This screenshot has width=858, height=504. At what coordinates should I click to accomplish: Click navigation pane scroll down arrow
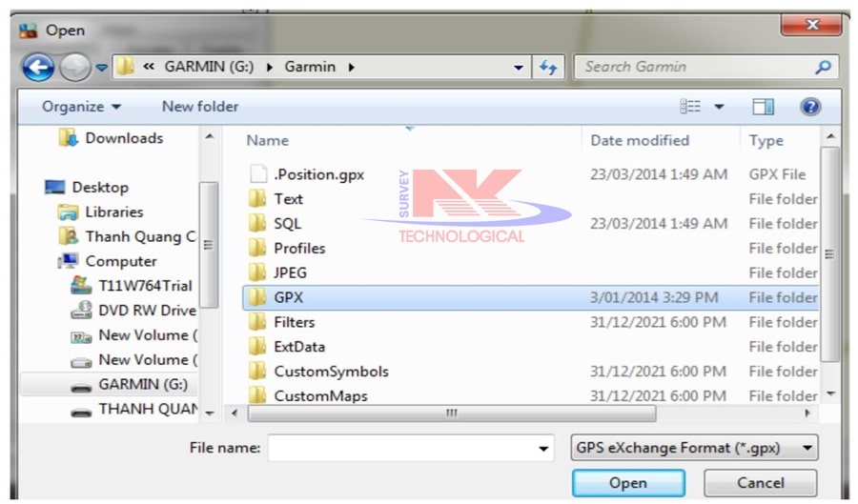(x=209, y=413)
